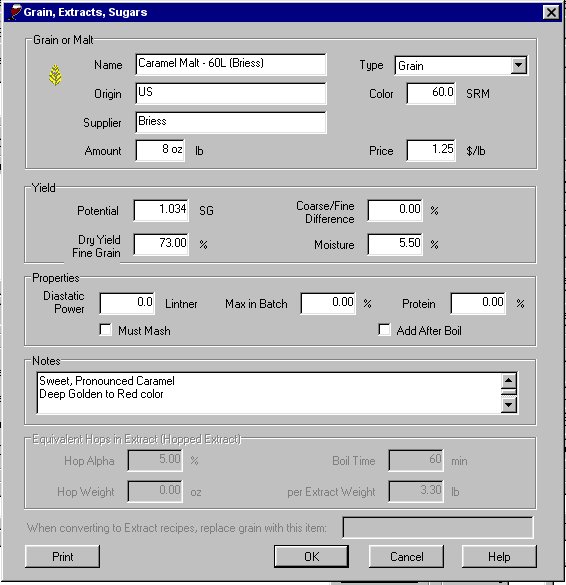Click the Cancel button
Image resolution: width=566 pixels, height=585 pixels.
pyautogui.click(x=406, y=557)
